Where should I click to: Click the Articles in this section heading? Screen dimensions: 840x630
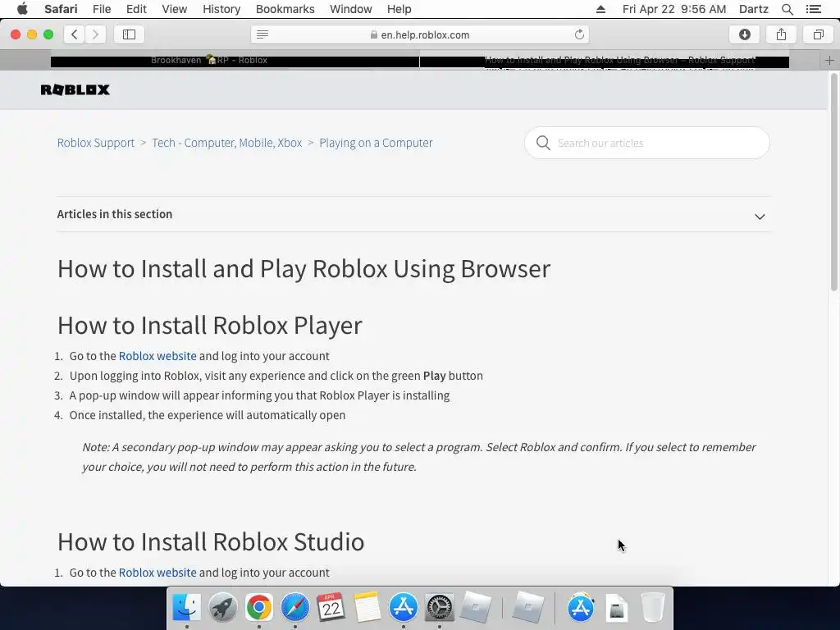[115, 214]
